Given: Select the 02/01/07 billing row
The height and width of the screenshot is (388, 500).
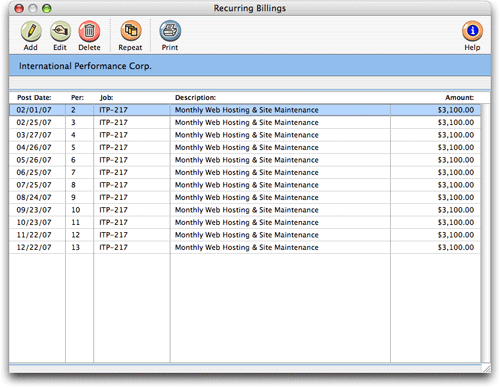Looking at the screenshot, I should 245,110.
